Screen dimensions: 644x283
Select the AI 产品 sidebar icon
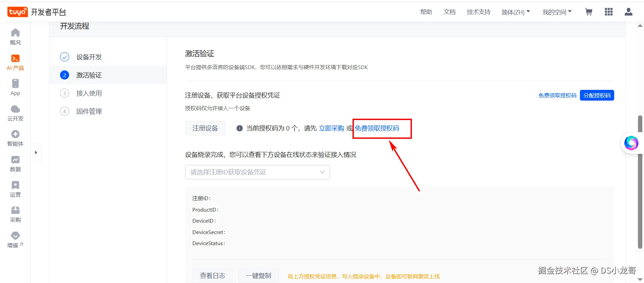[x=15, y=62]
